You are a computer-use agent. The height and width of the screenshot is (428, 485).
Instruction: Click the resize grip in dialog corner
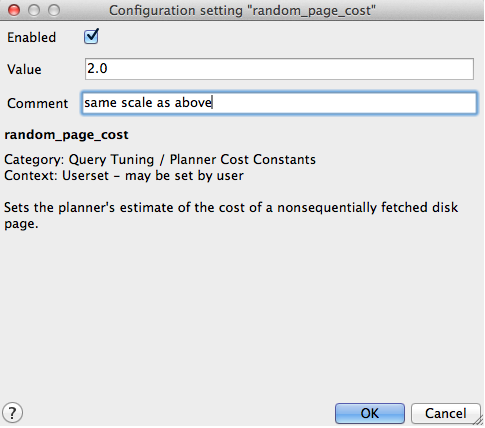point(479,422)
